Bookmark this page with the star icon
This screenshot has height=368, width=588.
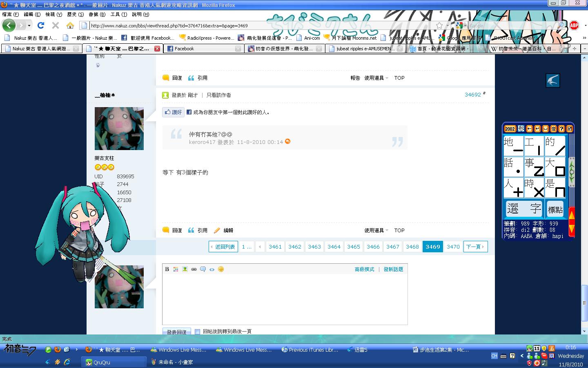point(439,25)
